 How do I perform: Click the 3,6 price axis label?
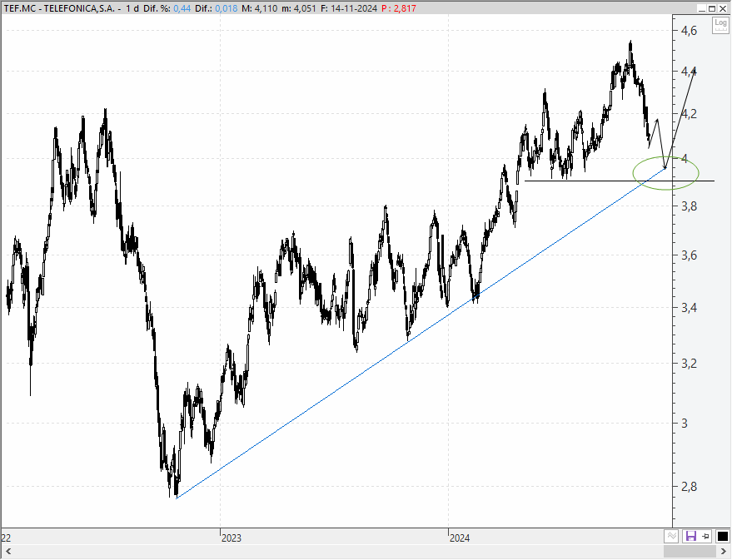click(689, 255)
